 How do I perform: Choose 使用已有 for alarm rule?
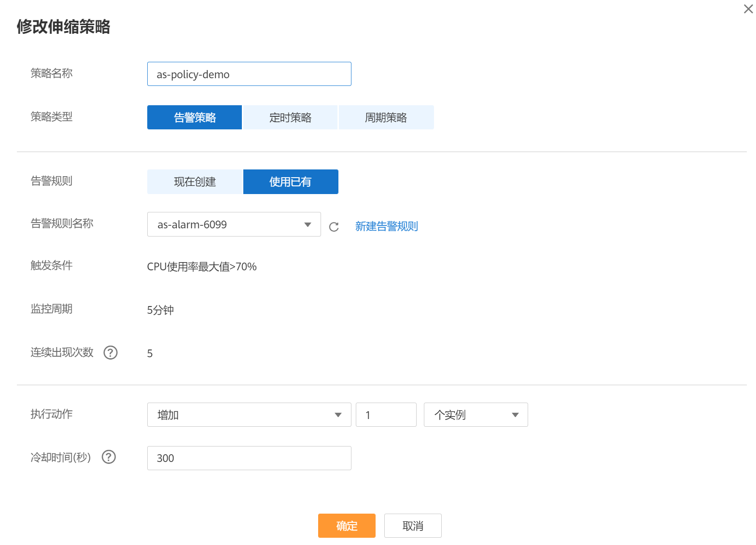[x=290, y=182]
